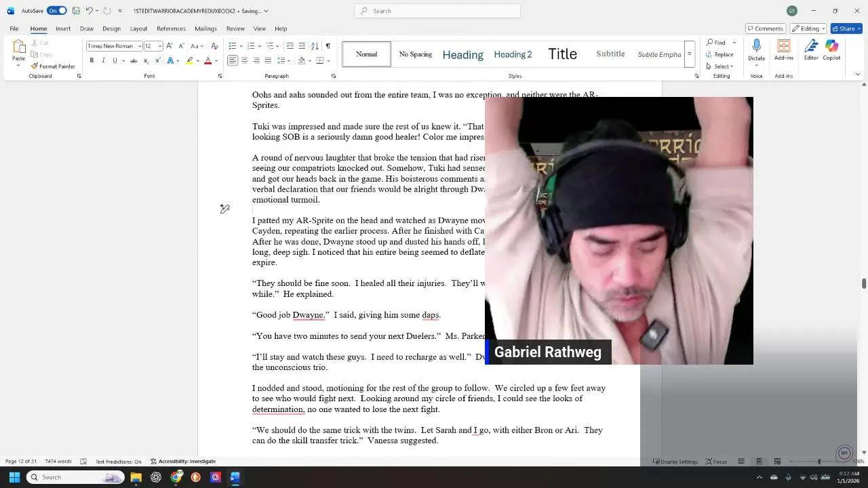Select Align Left paragraph alignment
Image resolution: width=868 pixels, height=488 pixels.
pos(233,60)
